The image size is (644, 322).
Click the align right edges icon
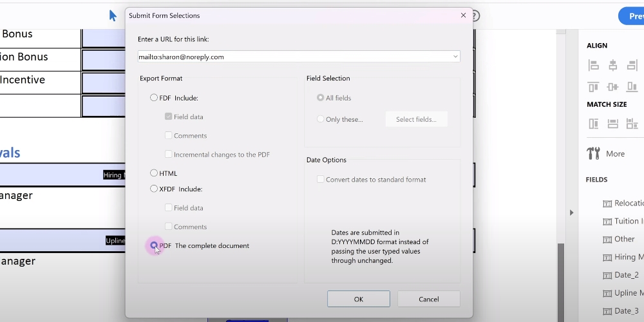[632, 65]
